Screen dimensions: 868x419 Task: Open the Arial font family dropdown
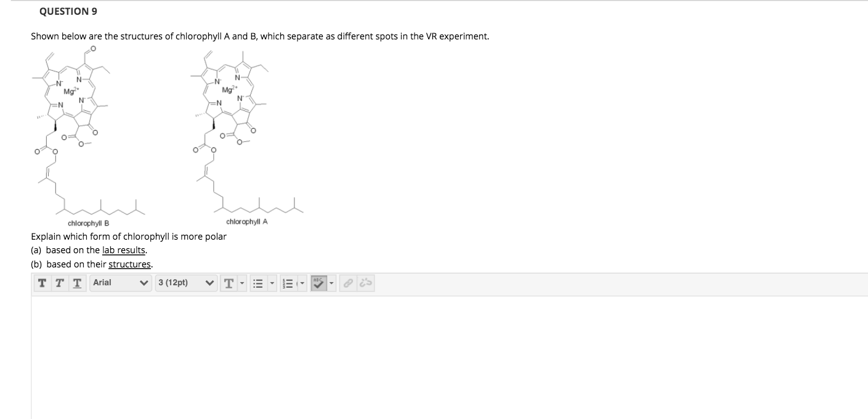[120, 283]
